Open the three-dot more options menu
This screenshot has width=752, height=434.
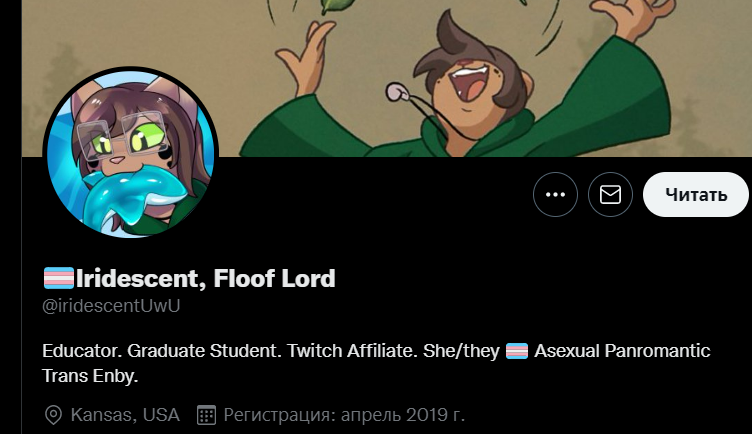(x=555, y=194)
